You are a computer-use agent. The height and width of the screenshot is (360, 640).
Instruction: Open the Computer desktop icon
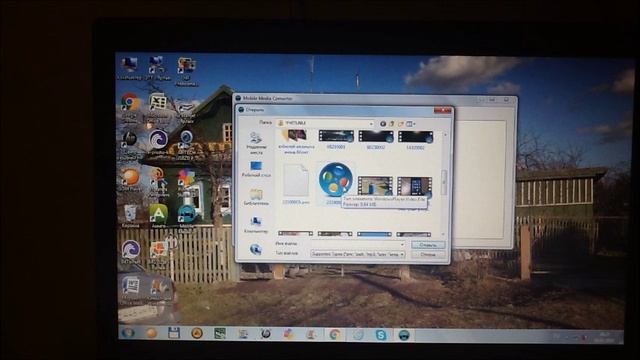tap(129, 68)
